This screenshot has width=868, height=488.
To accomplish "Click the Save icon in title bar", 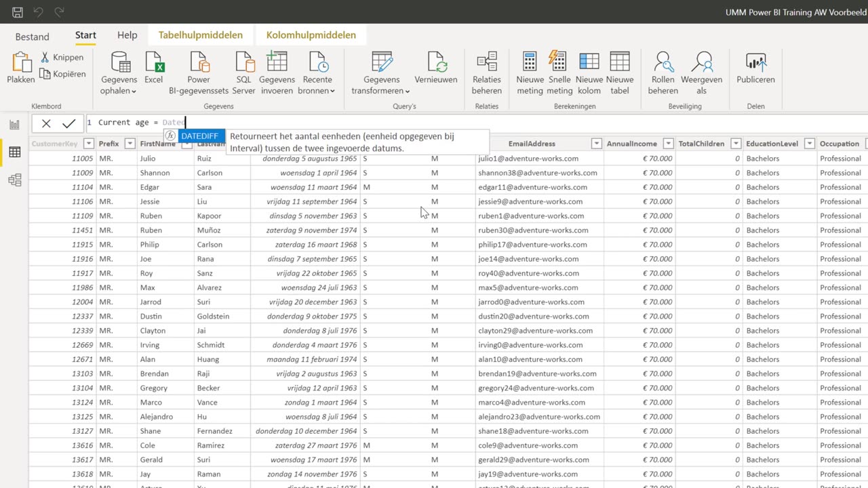I will click(x=18, y=12).
